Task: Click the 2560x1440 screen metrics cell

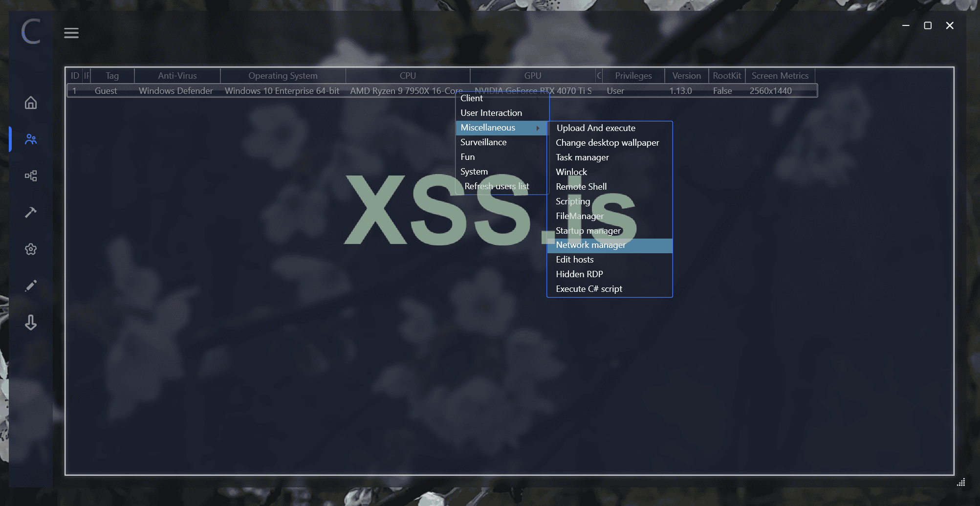Action: 771,91
